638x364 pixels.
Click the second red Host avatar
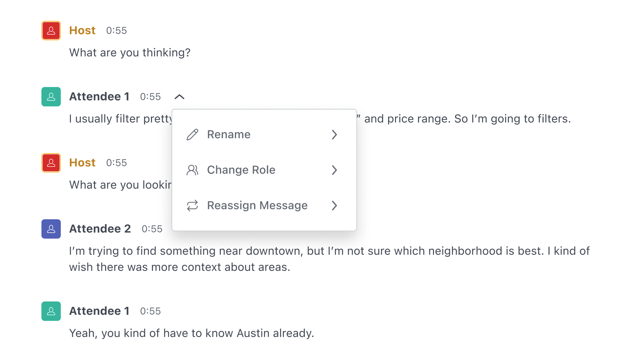point(51,163)
